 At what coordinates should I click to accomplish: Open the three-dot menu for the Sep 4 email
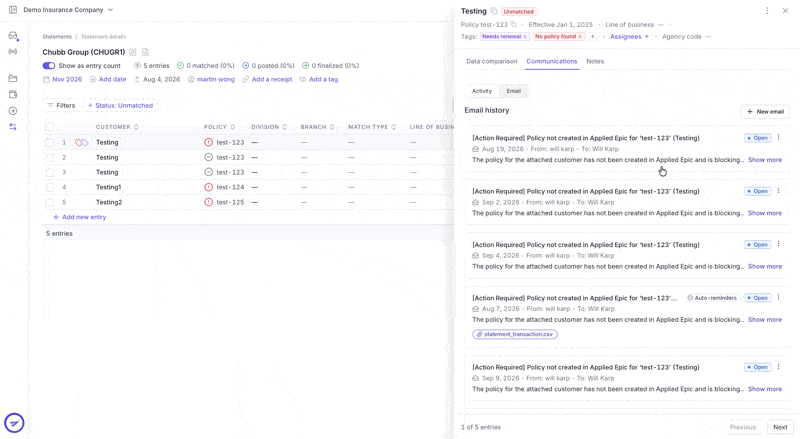(779, 244)
